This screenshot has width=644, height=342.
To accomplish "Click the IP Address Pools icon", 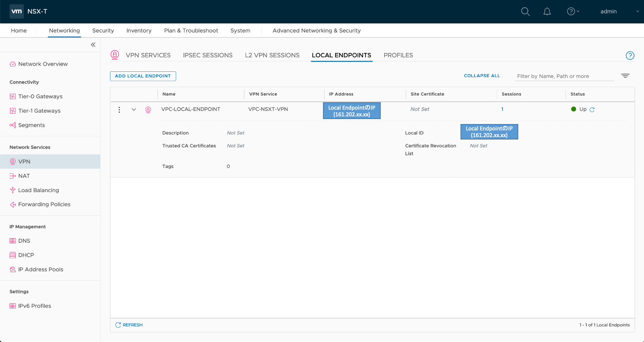I will pos(13,270).
